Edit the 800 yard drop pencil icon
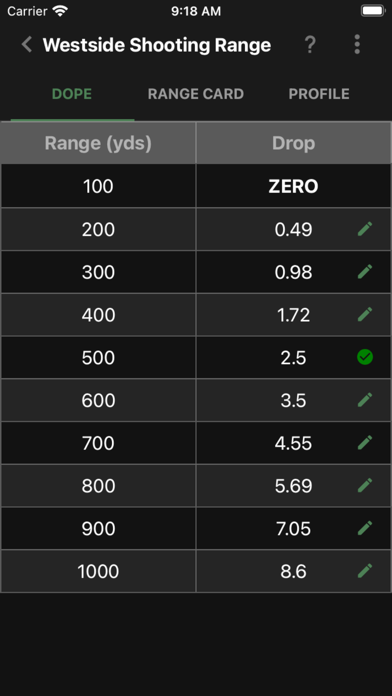The height and width of the screenshot is (696, 392). pos(365,485)
